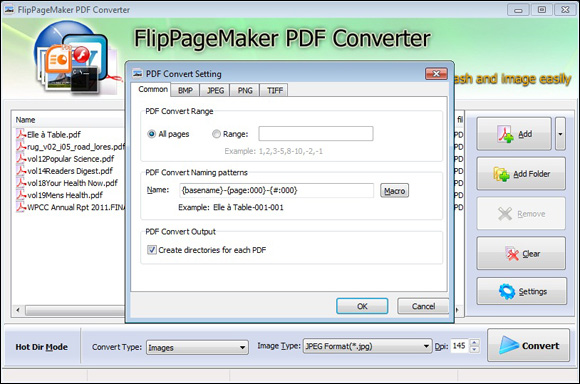Click the OK button
The width and height of the screenshot is (580, 384).
tap(362, 306)
